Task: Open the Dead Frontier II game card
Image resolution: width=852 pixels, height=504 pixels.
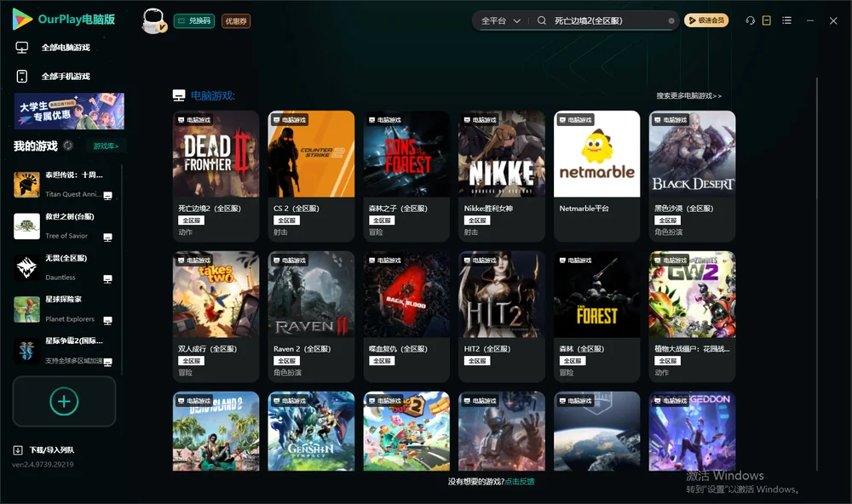Action: click(x=216, y=176)
